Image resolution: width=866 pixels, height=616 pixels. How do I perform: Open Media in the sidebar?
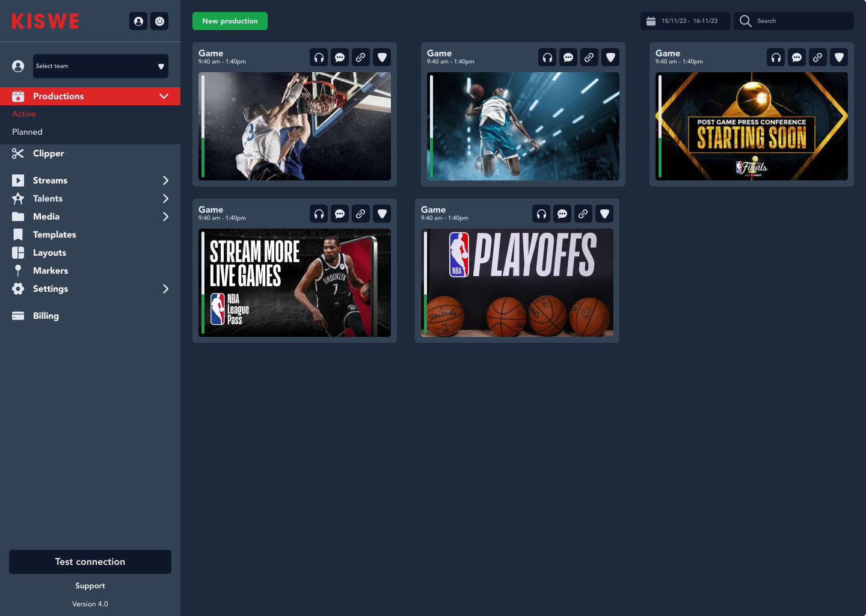tap(46, 217)
